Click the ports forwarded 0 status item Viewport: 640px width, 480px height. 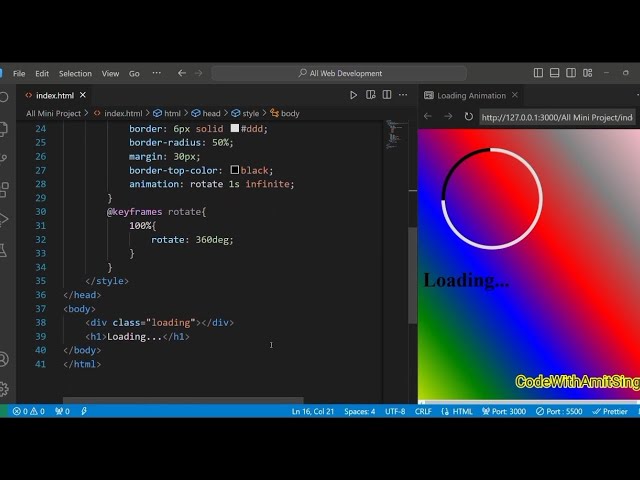click(x=62, y=411)
